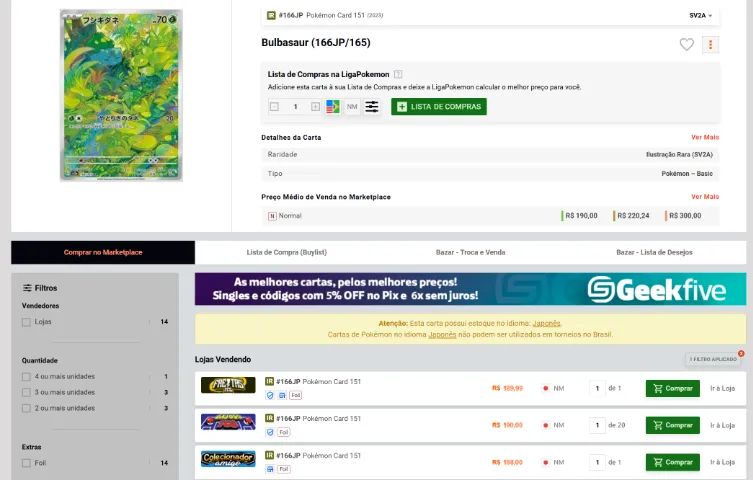This screenshot has width=753, height=480.
Task: Open the three-dot options menu
Action: (710, 45)
